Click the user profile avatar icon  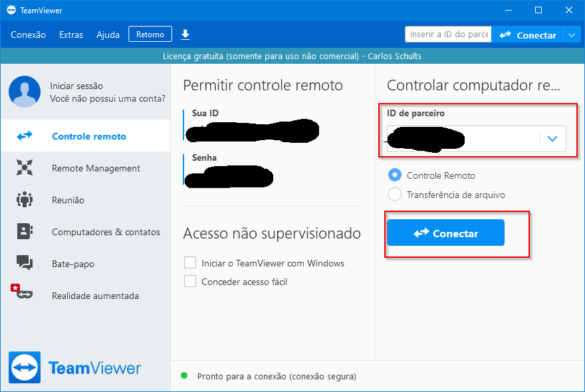click(25, 92)
